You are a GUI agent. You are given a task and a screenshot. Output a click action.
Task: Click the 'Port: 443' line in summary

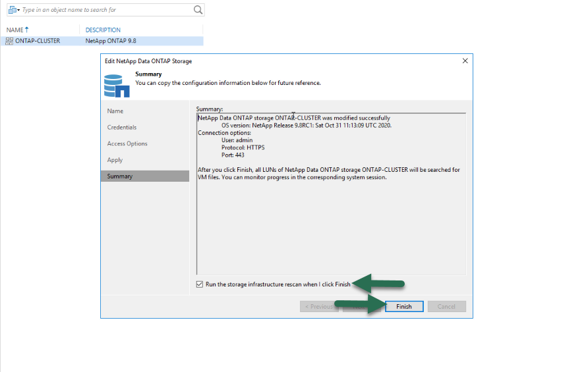pyautogui.click(x=233, y=155)
